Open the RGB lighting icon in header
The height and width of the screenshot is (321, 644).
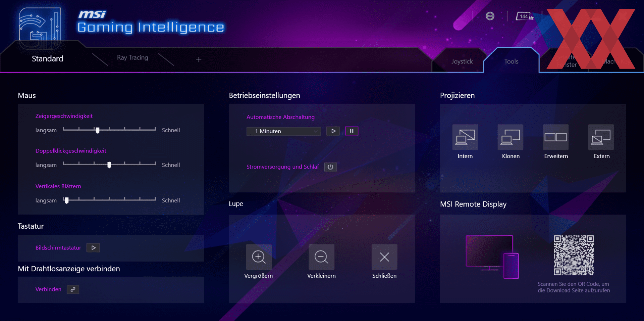pos(490,16)
